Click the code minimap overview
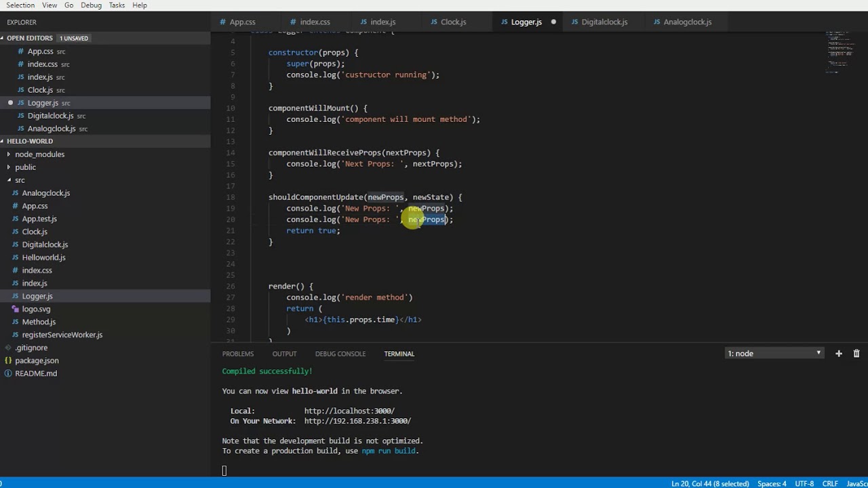This screenshot has width=868, height=488. 841,52
